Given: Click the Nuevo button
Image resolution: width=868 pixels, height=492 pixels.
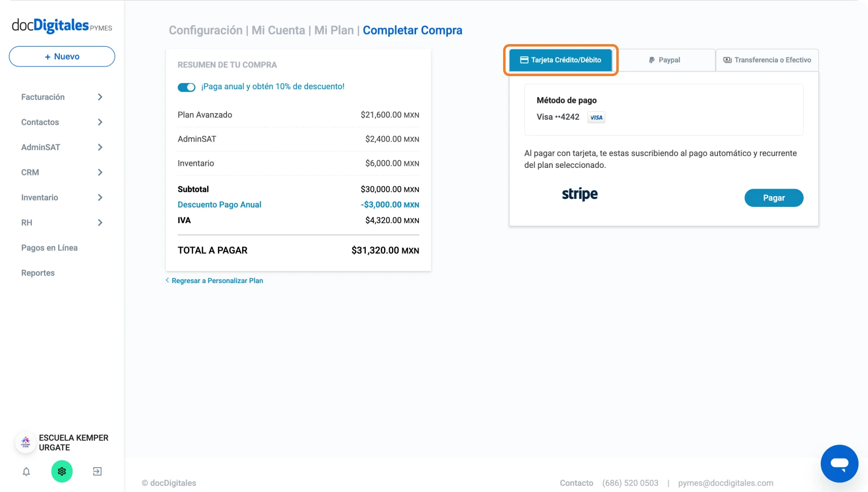Looking at the screenshot, I should (x=62, y=56).
